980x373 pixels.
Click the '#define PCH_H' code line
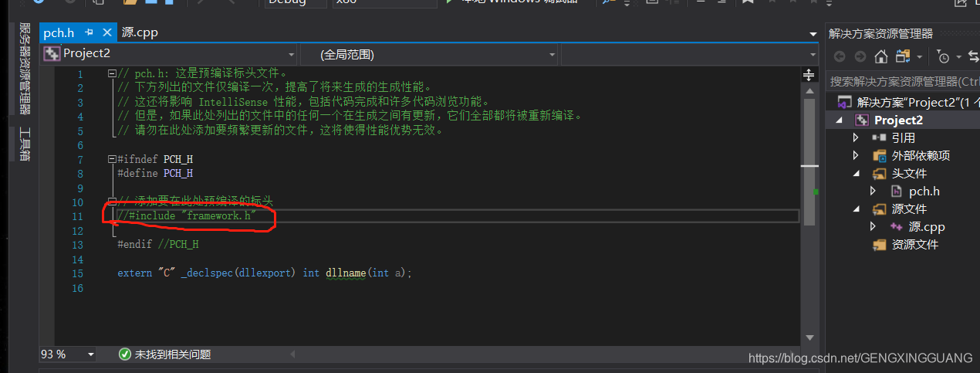155,173
